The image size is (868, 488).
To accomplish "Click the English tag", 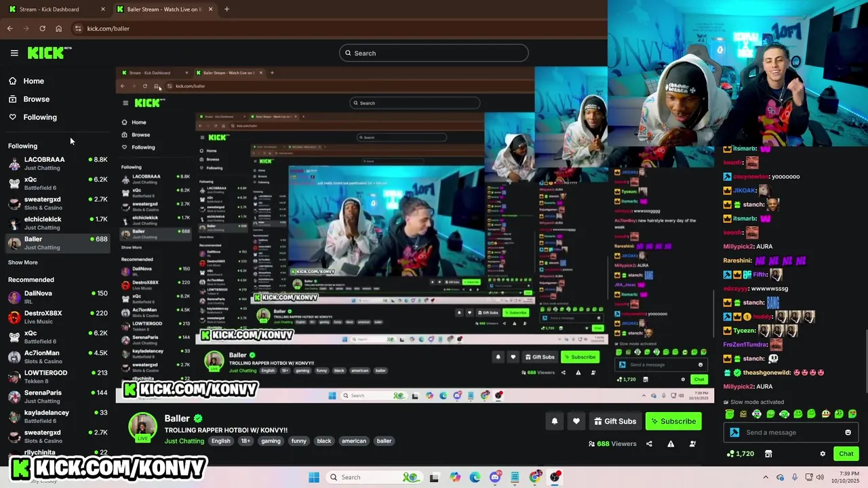I will point(220,441).
